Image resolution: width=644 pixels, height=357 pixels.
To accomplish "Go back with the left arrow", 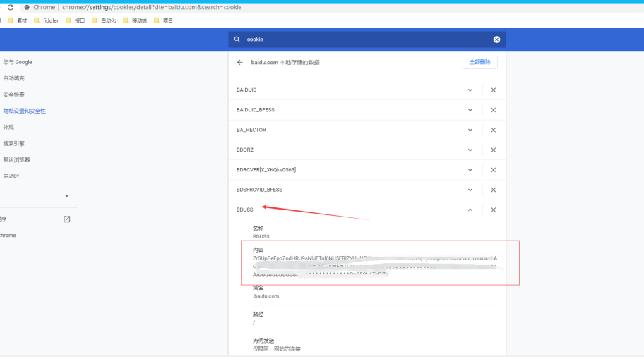I will [x=240, y=62].
